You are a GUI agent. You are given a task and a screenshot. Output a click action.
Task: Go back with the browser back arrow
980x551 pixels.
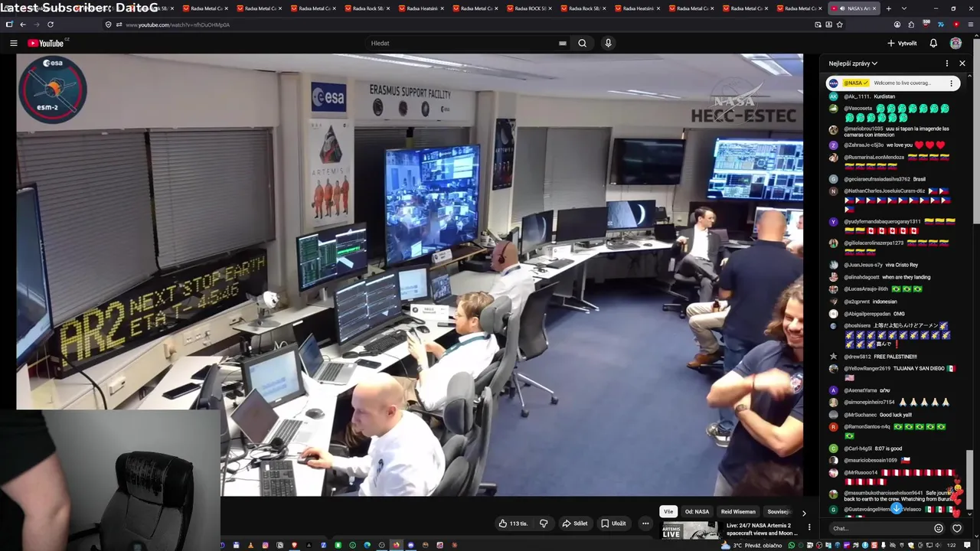(x=23, y=24)
